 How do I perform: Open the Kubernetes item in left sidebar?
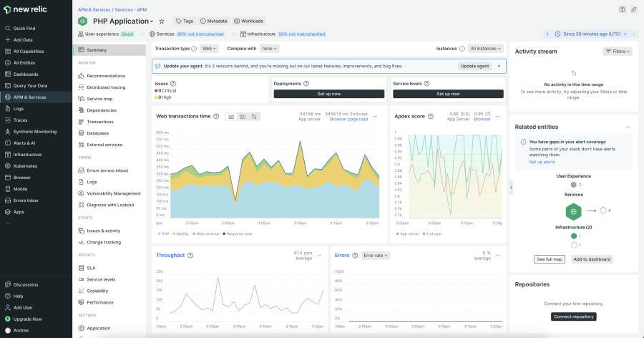point(25,165)
